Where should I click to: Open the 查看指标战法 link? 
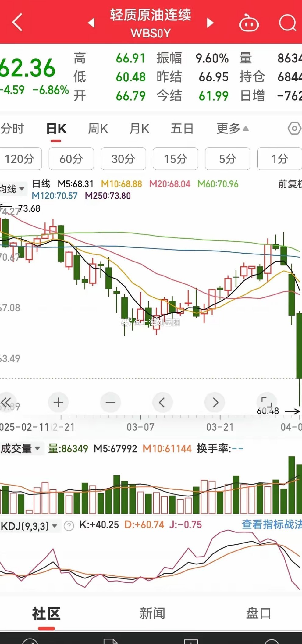point(271,525)
